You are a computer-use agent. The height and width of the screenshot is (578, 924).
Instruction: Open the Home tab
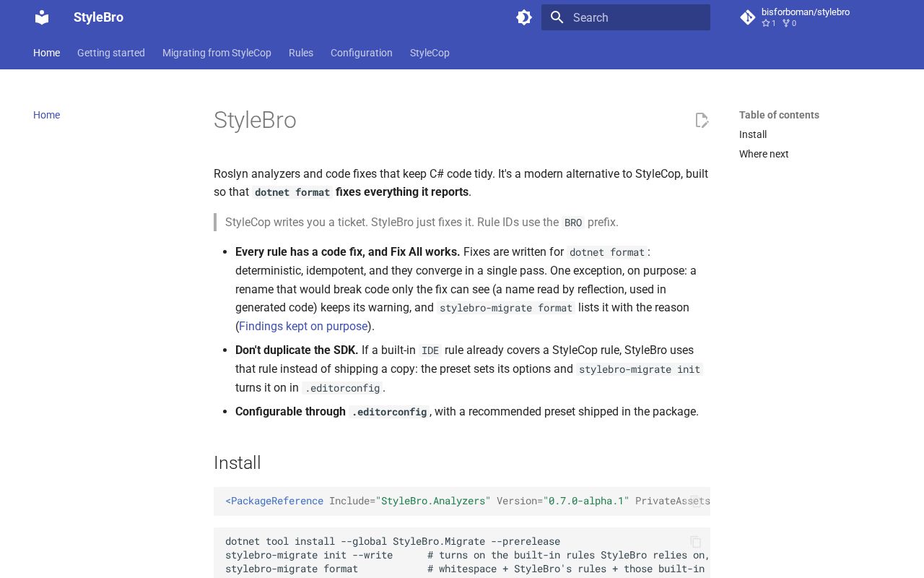[x=46, y=53]
